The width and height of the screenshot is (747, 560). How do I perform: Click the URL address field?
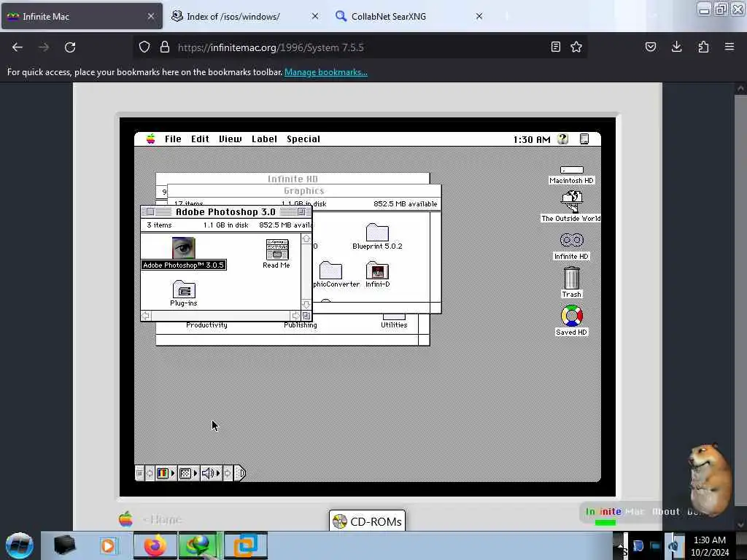[x=361, y=47]
